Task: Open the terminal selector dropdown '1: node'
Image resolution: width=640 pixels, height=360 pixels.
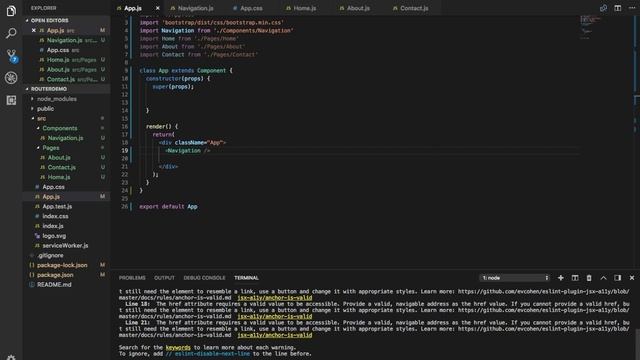Action: tap(514, 278)
